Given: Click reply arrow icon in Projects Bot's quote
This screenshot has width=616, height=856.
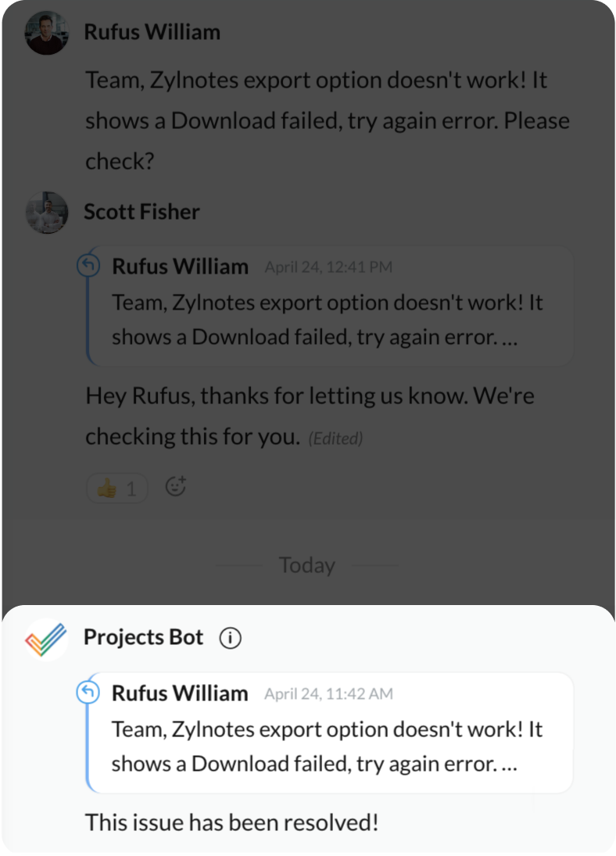Looking at the screenshot, I should click(x=88, y=693).
